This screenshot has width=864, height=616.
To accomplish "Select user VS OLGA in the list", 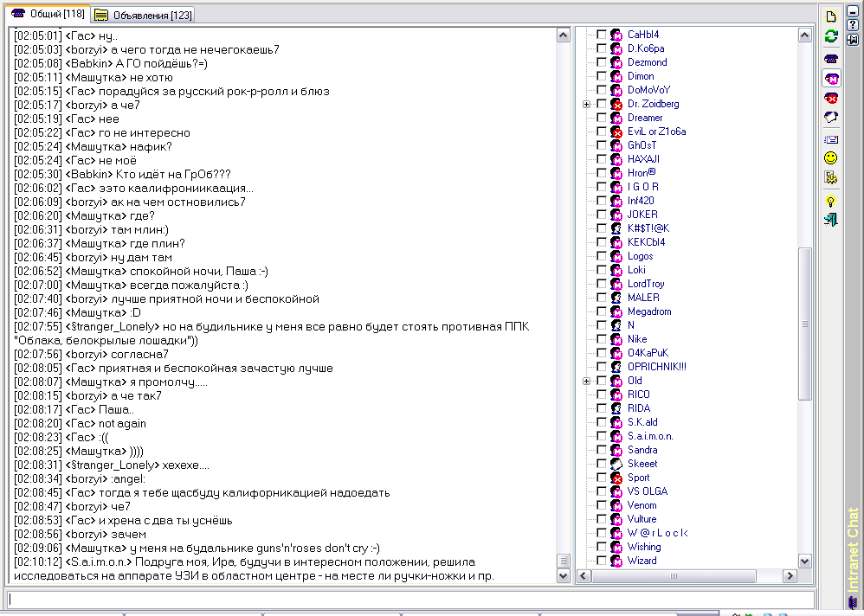I will [x=647, y=491].
